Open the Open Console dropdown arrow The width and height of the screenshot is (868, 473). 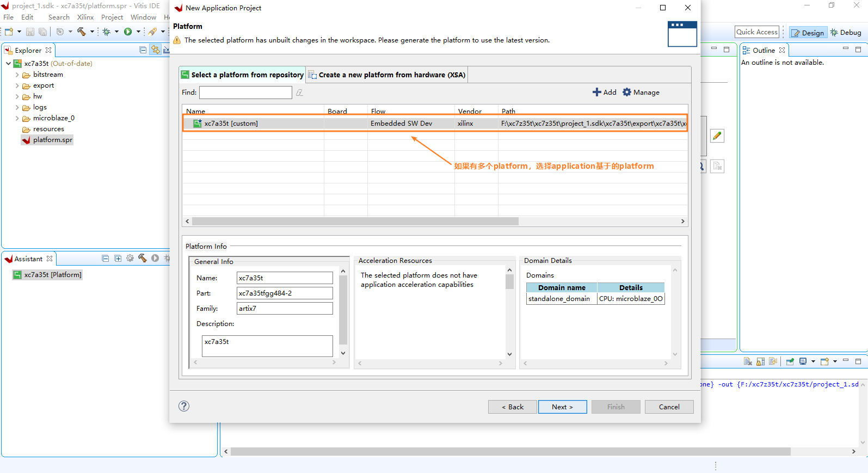point(835,361)
